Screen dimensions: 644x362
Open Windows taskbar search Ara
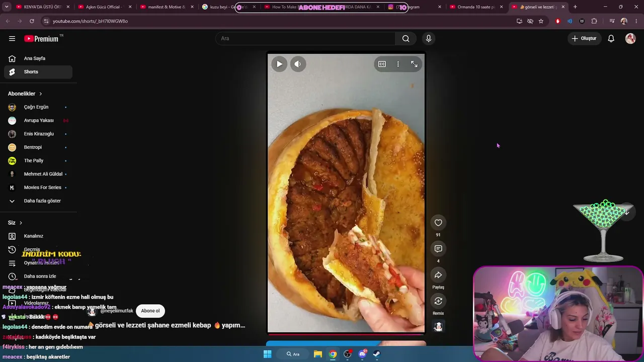pos(293,354)
